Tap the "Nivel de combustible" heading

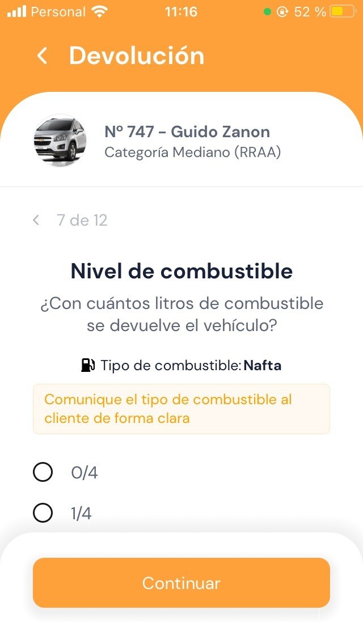pyautogui.click(x=181, y=271)
